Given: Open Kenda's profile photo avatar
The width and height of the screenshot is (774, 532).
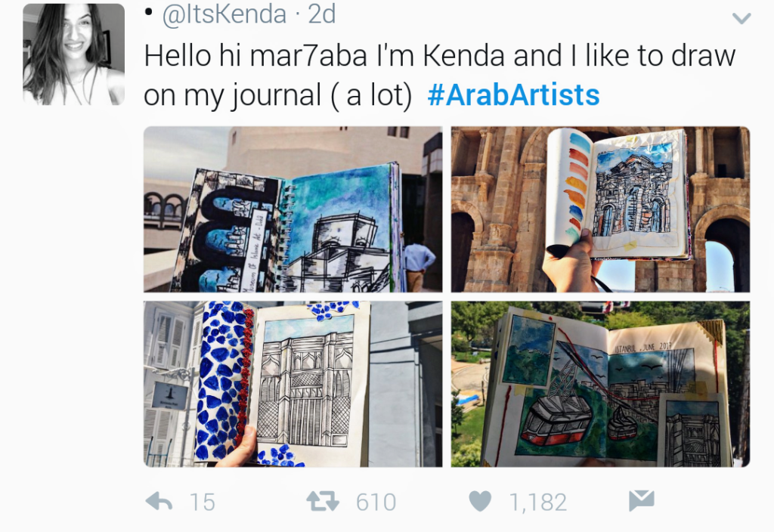Looking at the screenshot, I should [x=73, y=54].
